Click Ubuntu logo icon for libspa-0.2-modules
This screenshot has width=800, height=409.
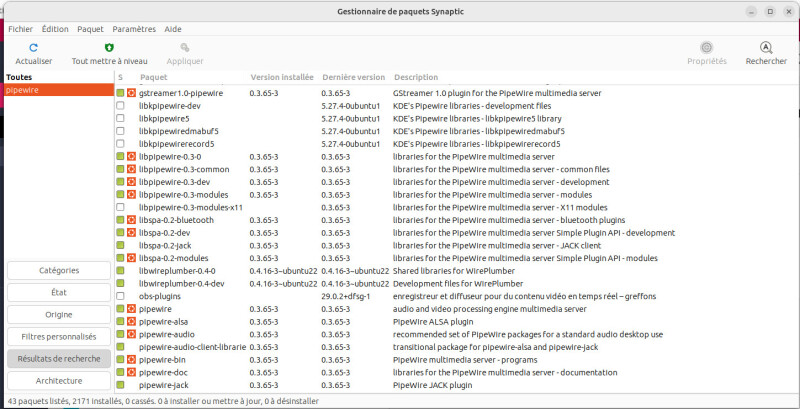pos(131,258)
